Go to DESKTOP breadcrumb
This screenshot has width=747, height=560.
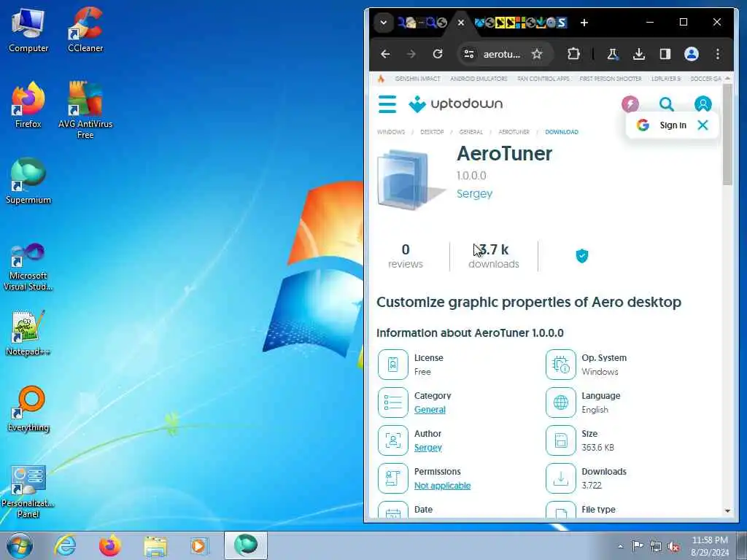tap(432, 132)
